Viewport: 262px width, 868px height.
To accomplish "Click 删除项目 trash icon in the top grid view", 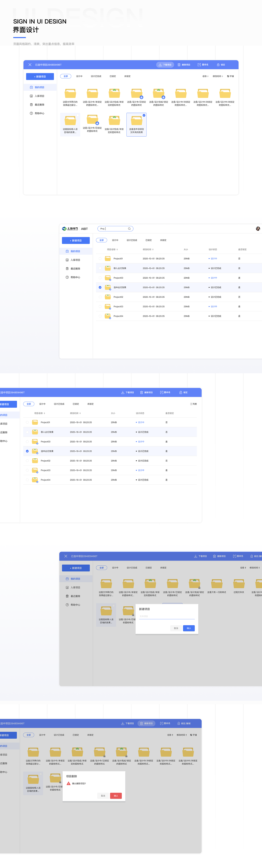I will pos(179,65).
